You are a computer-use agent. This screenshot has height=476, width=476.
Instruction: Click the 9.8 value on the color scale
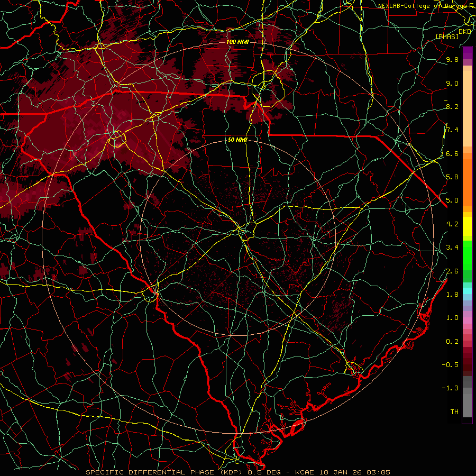click(452, 60)
